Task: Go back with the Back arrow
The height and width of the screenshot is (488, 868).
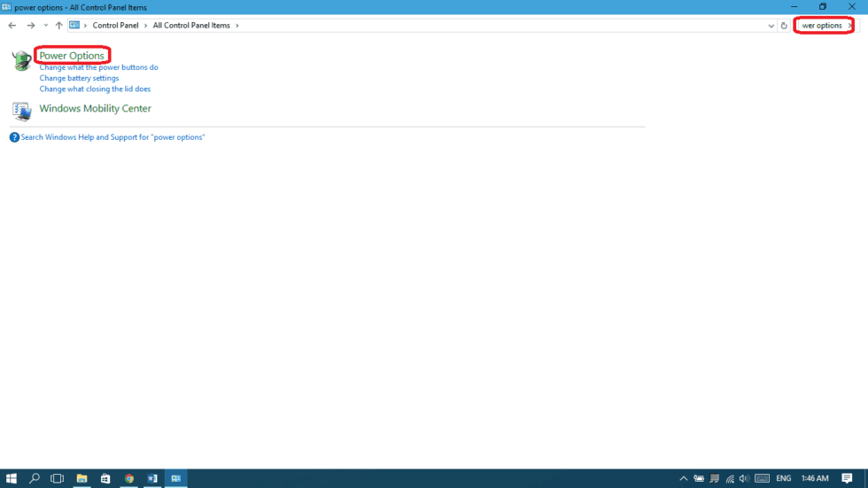Action: (x=12, y=26)
